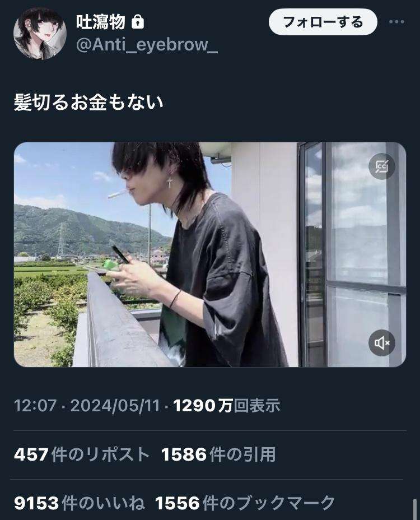
Task: Open the three-dot more options menu
Action: [396, 22]
